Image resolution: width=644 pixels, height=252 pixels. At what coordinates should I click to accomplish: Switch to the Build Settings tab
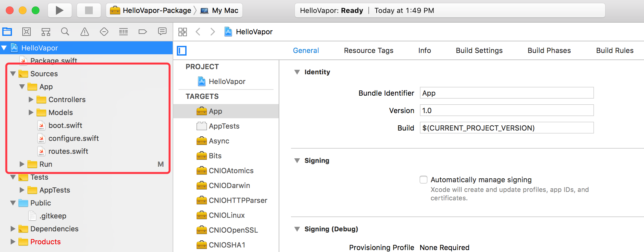(479, 50)
